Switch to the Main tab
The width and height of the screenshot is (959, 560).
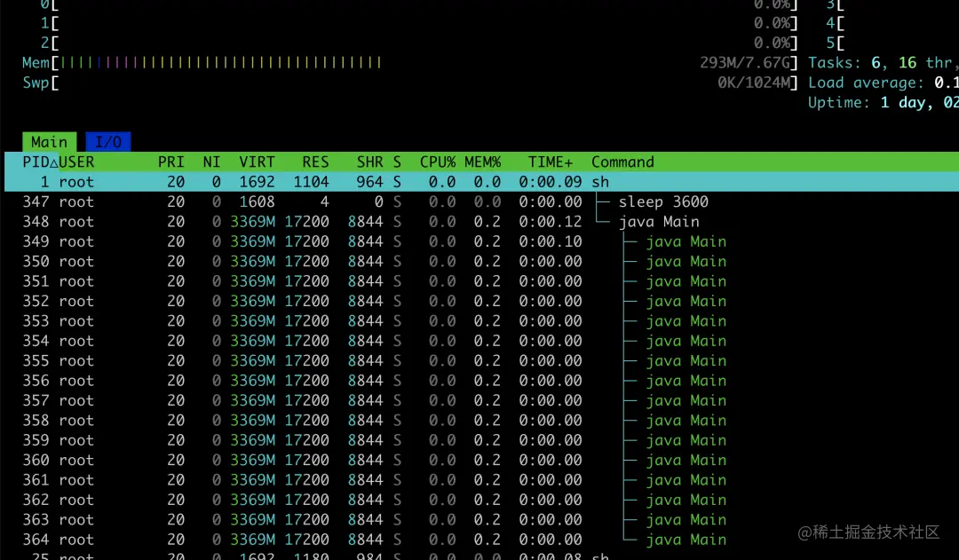(50, 142)
